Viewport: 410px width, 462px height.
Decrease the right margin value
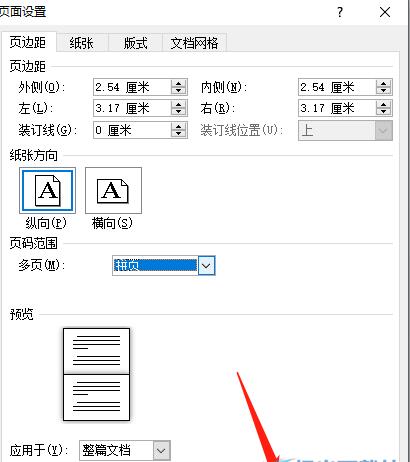383,112
